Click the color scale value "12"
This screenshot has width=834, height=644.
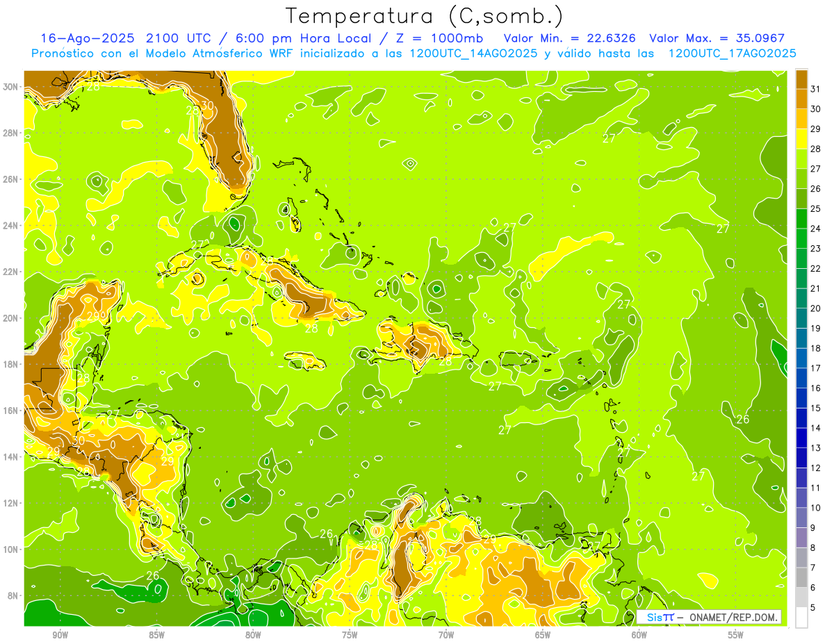click(816, 468)
